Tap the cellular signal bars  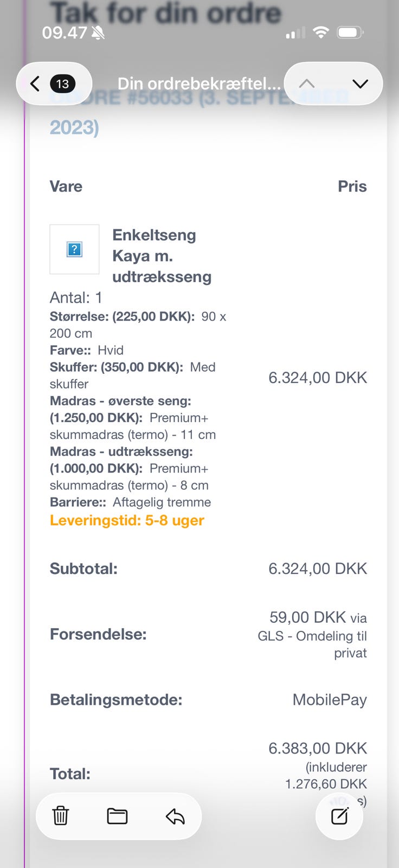295,34
